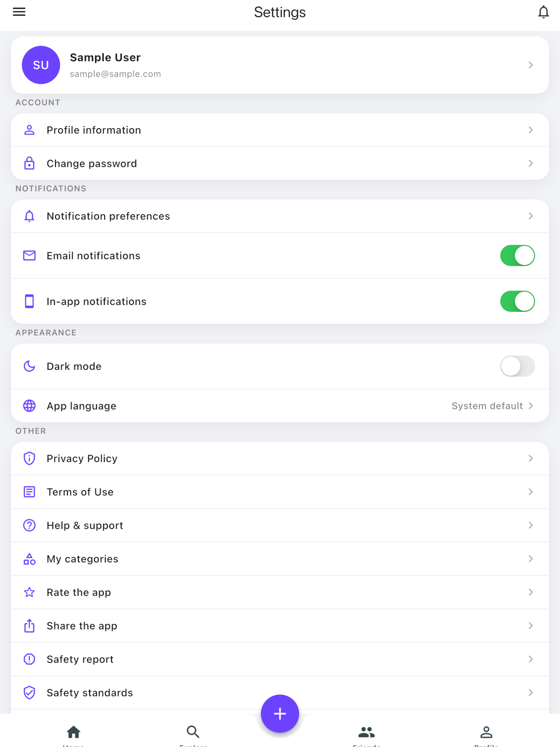Image resolution: width=560 pixels, height=747 pixels.
Task: Tap the SU purple avatar circle
Action: point(41,65)
